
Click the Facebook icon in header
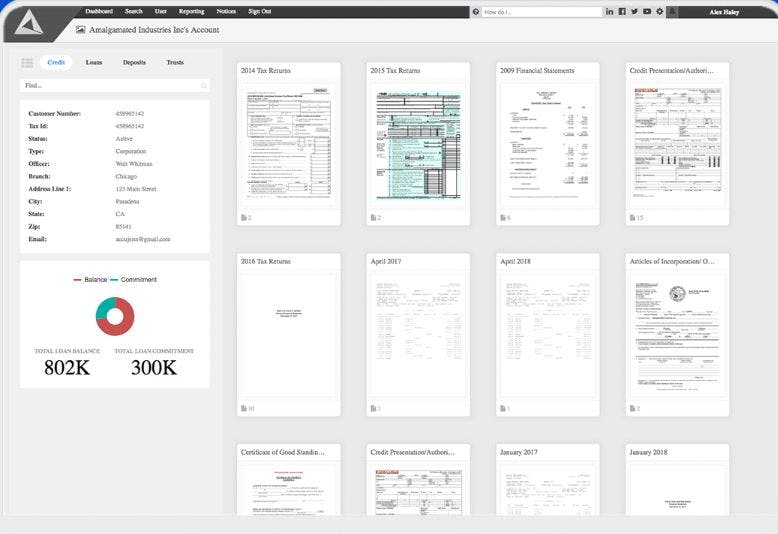tap(622, 11)
